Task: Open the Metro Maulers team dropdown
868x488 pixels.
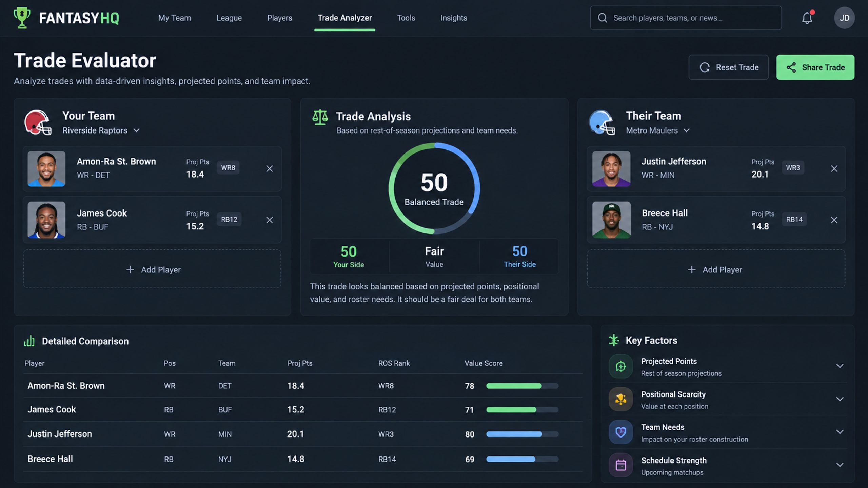Action: [658, 130]
